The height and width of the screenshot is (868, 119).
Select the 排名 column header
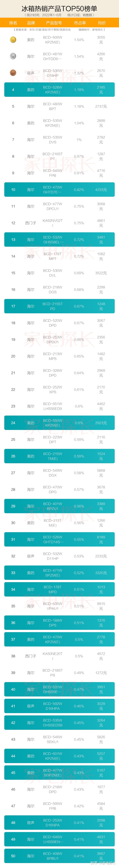(13, 23)
